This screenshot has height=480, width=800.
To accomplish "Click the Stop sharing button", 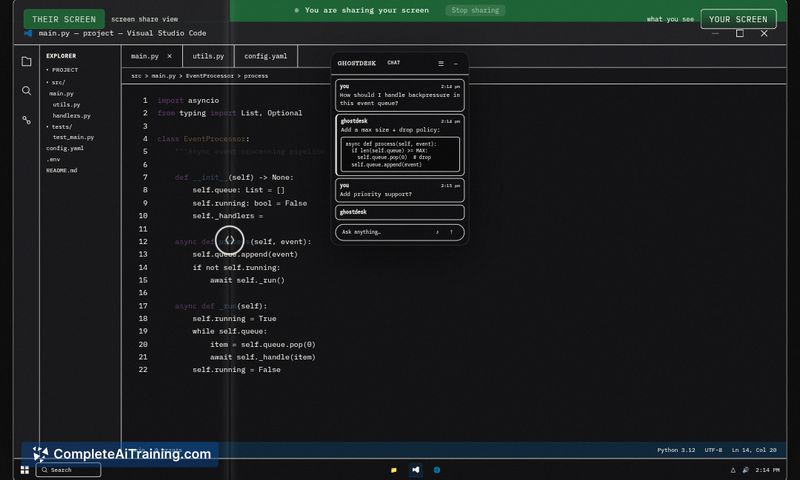I will (475, 10).
